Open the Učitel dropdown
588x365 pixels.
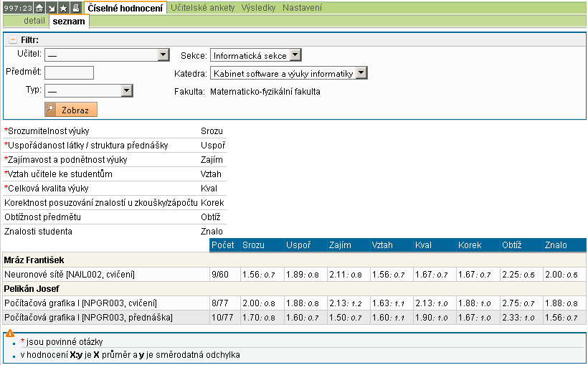[106, 54]
